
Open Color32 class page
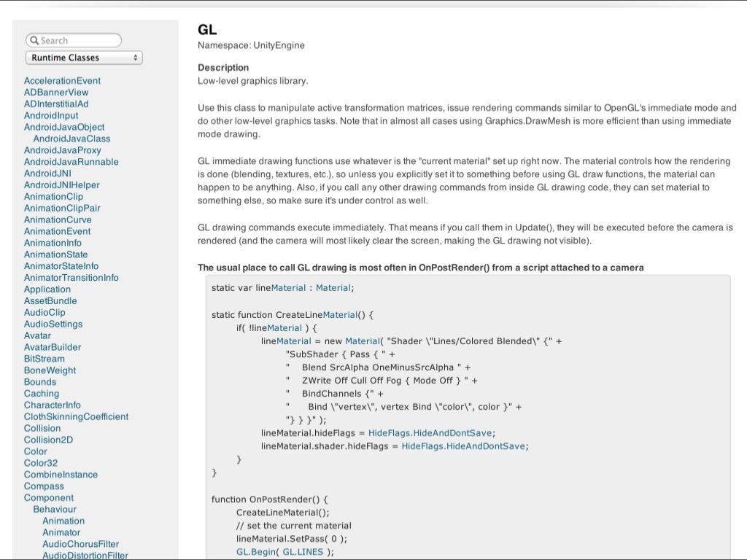pos(41,463)
